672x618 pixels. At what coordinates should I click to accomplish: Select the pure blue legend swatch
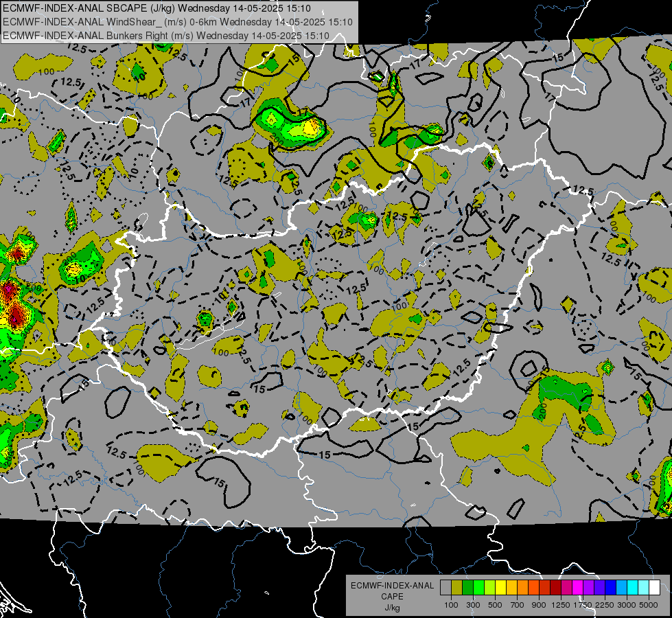click(x=611, y=587)
